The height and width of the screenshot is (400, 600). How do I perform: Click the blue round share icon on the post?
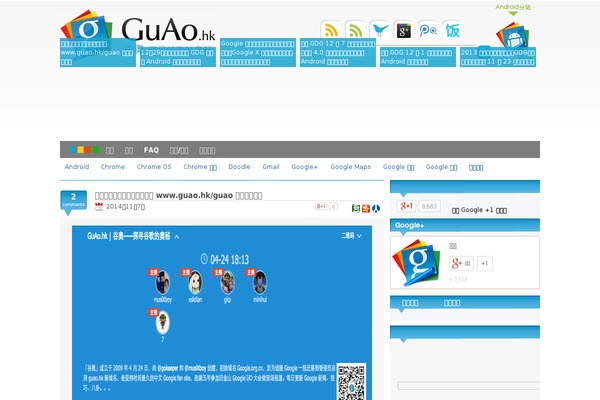pyautogui.click(x=376, y=208)
